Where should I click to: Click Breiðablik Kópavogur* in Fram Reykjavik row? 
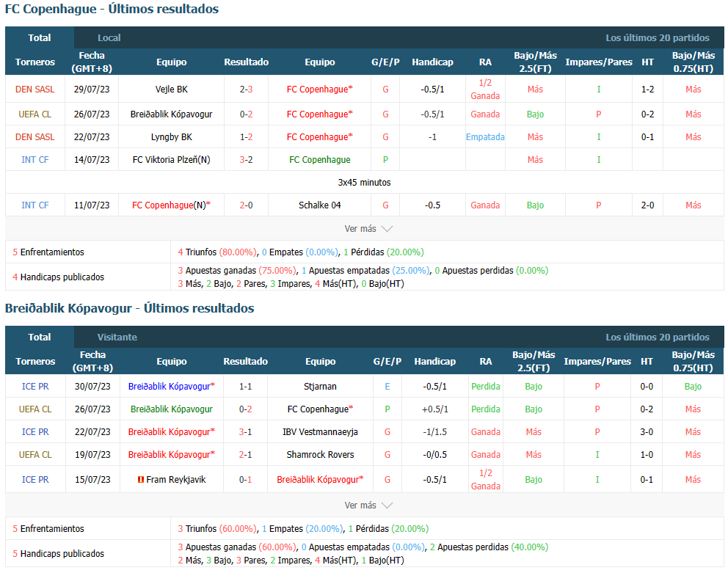320,479
